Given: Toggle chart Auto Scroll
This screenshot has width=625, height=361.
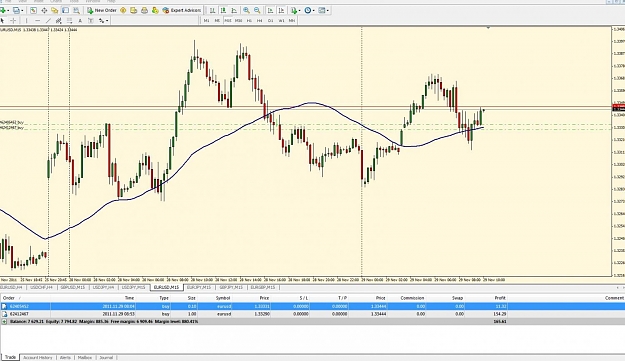Looking at the screenshot, I should [270, 10].
